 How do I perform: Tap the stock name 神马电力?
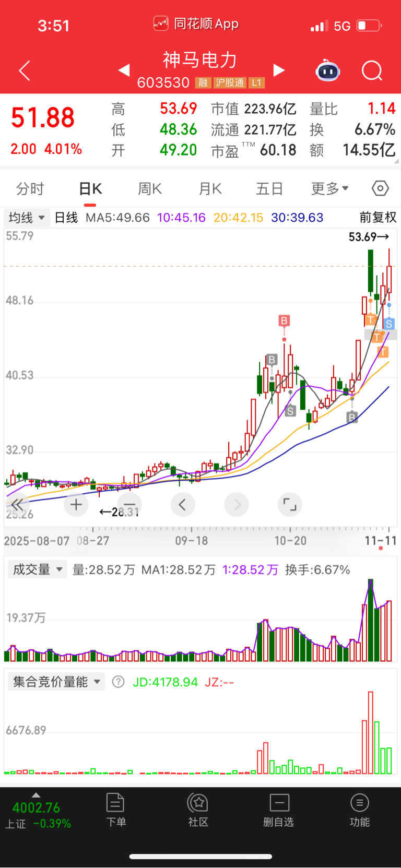pyautogui.click(x=200, y=60)
